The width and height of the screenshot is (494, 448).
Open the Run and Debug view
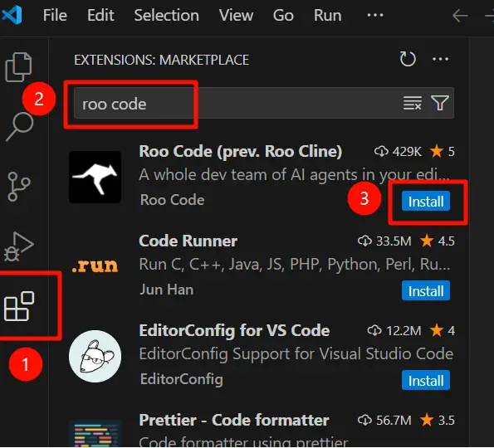tap(18, 246)
